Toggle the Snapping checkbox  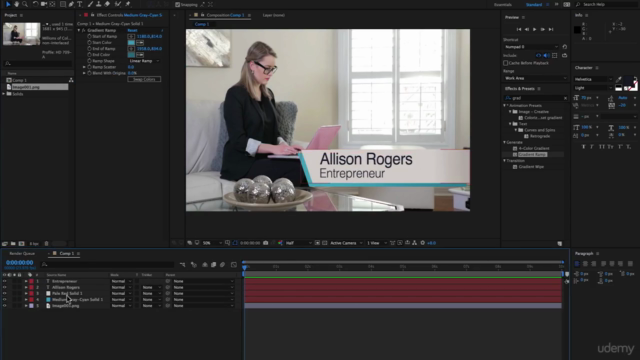pos(178,4)
